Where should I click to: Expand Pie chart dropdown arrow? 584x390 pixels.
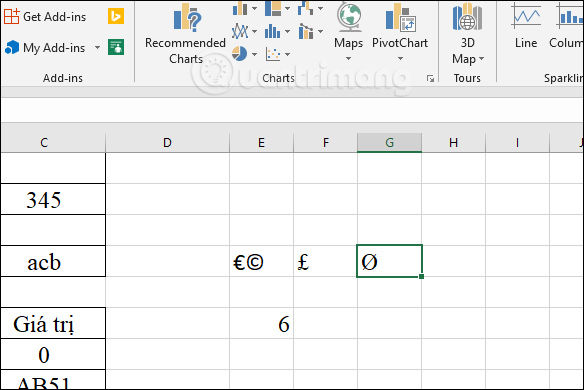[254, 54]
